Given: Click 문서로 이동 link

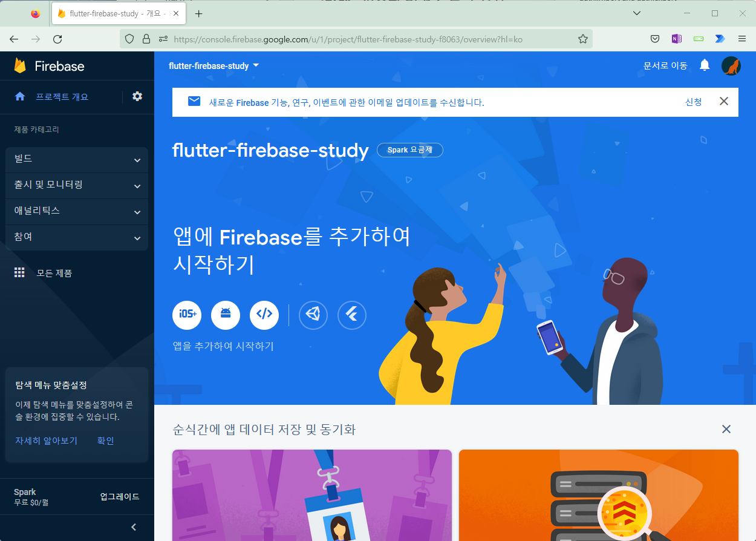Looking at the screenshot, I should (x=665, y=65).
